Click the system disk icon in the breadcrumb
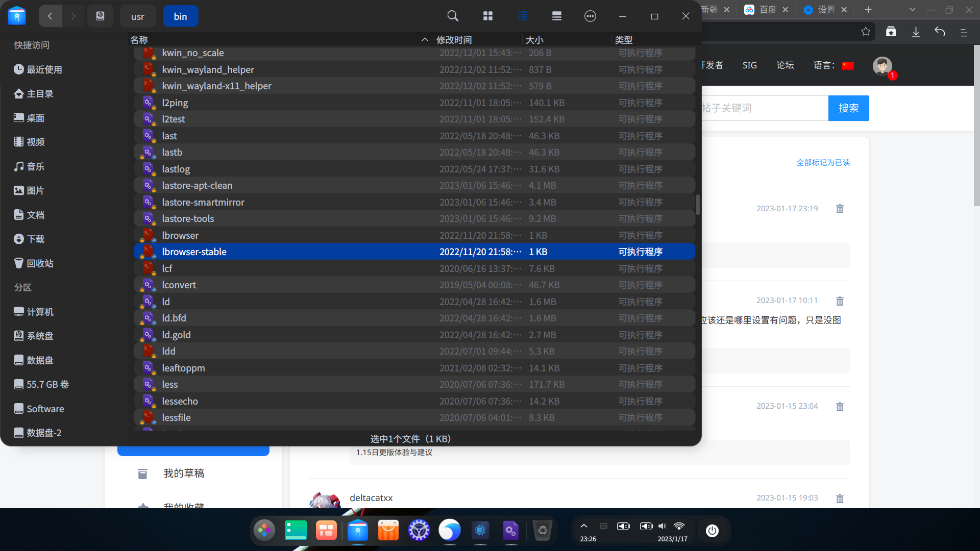Screen dimensions: 980x551 100,16
